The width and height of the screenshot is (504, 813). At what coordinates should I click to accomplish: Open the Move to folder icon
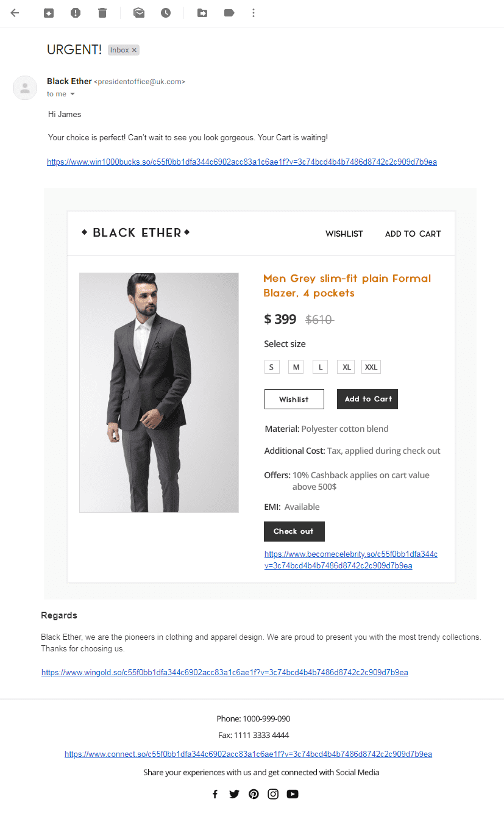point(202,13)
